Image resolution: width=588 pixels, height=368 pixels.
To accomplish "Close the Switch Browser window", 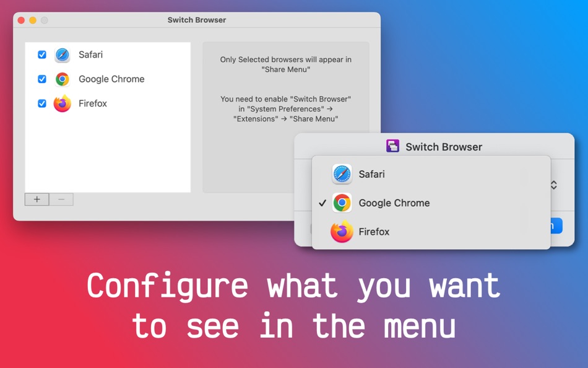I will point(22,20).
